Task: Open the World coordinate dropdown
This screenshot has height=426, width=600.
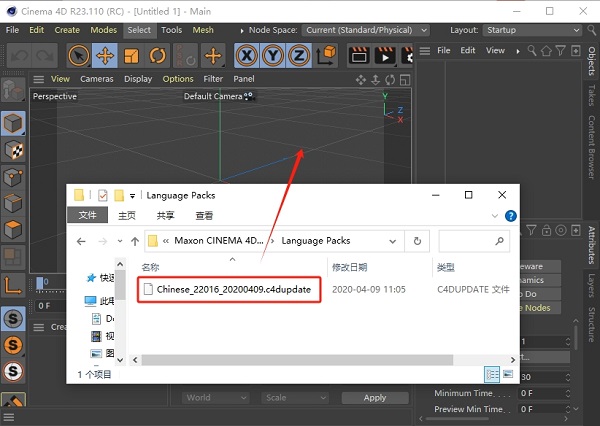Action: [216, 398]
